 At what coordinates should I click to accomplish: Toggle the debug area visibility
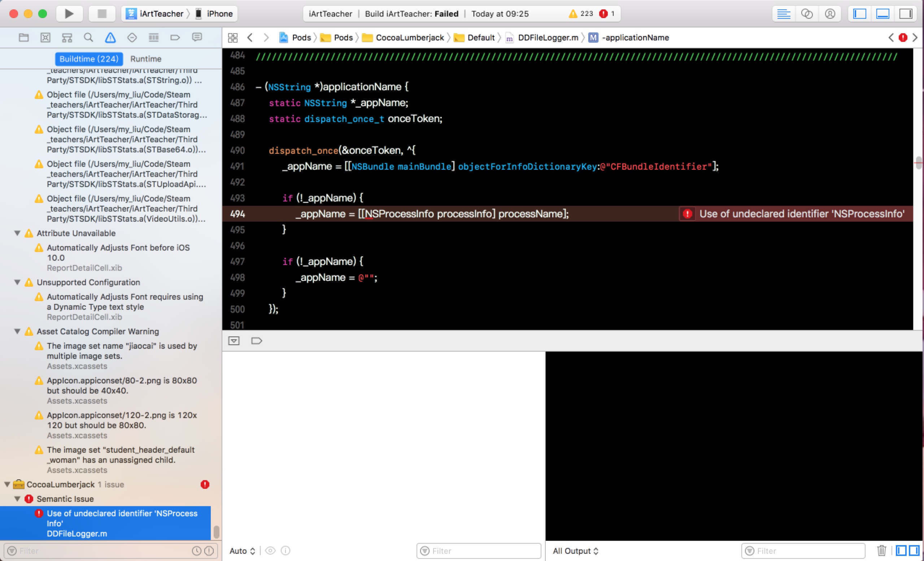(x=883, y=13)
